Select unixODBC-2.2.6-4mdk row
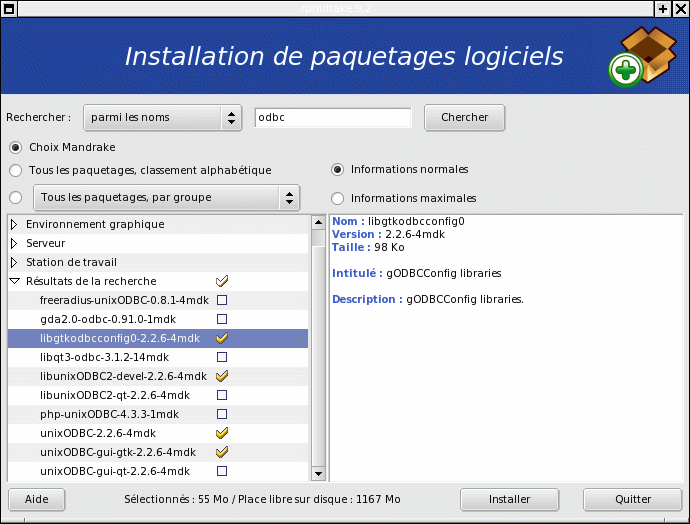This screenshot has height=524, width=690. [158, 433]
